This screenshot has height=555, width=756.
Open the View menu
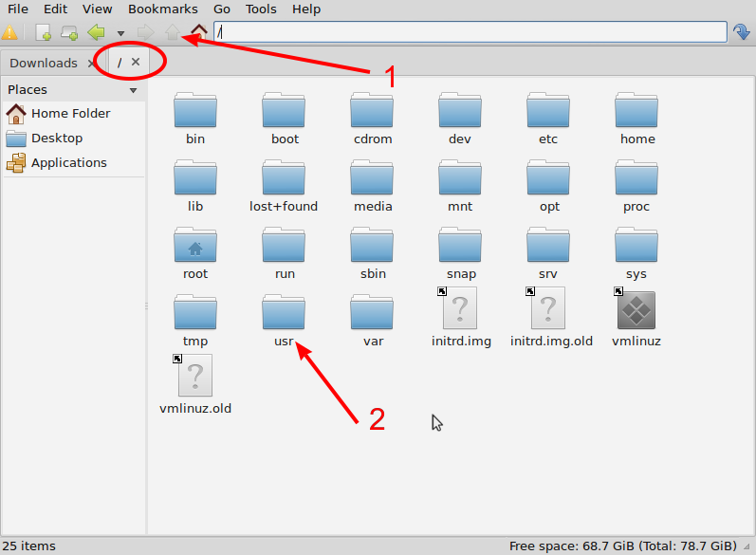[x=97, y=9]
